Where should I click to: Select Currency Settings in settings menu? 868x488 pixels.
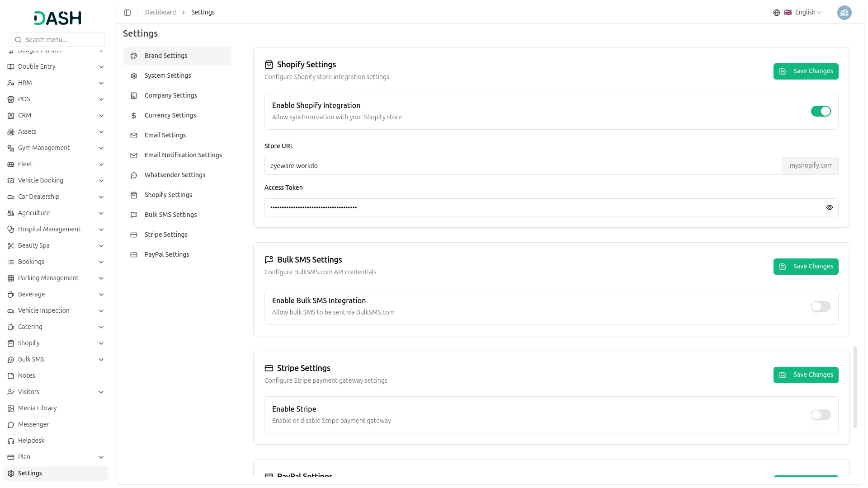(170, 115)
